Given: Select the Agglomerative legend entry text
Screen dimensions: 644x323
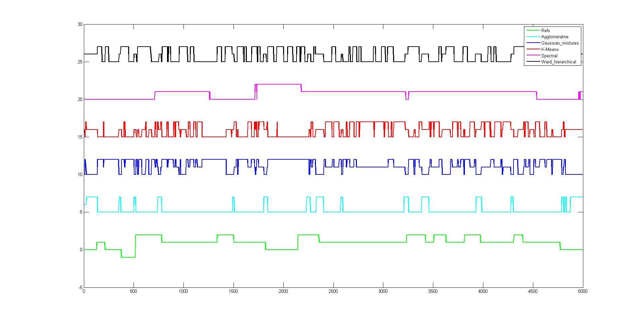Looking at the screenshot, I should (554, 37).
